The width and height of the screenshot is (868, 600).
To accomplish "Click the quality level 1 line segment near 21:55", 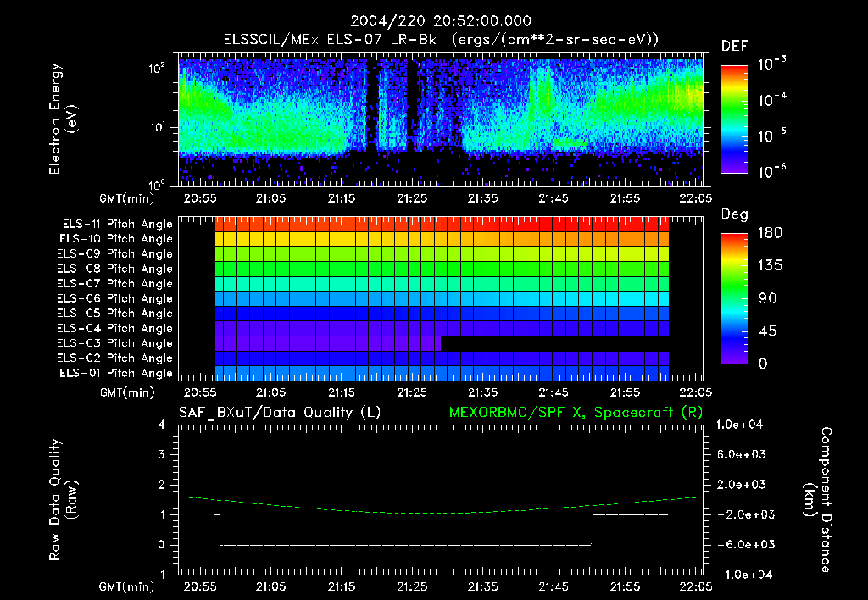I will coord(630,514).
